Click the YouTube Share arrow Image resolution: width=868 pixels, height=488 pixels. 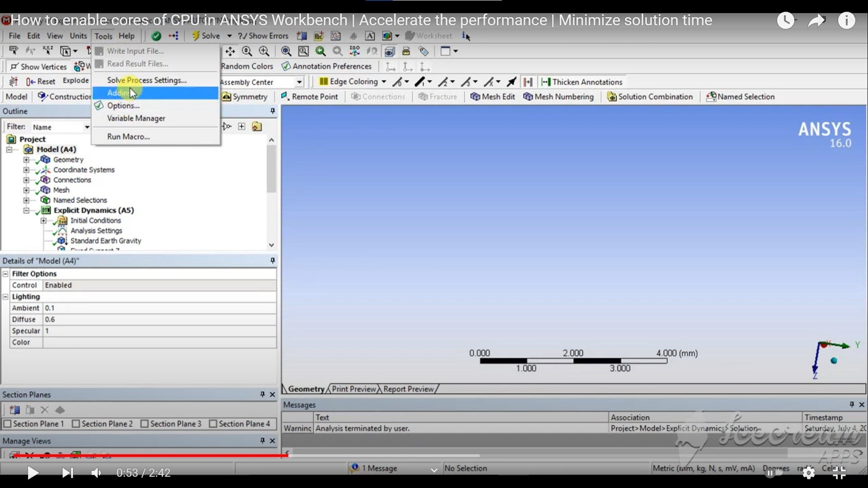[816, 20]
